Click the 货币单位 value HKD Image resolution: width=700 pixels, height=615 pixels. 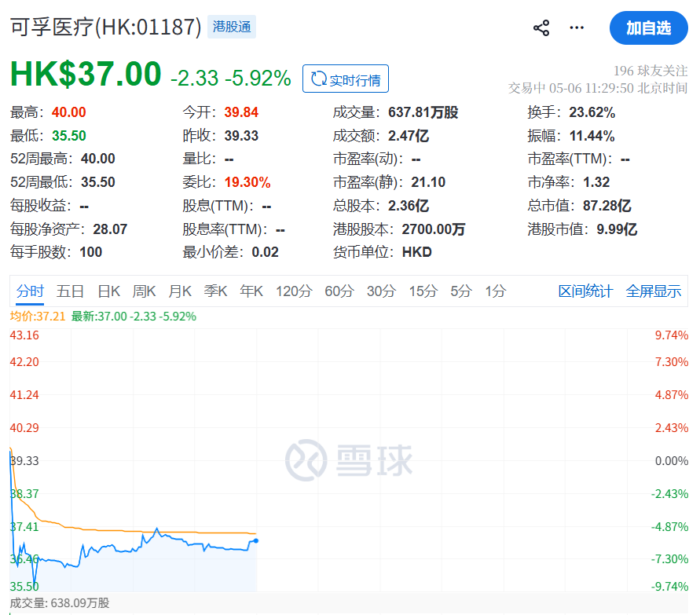416,251
